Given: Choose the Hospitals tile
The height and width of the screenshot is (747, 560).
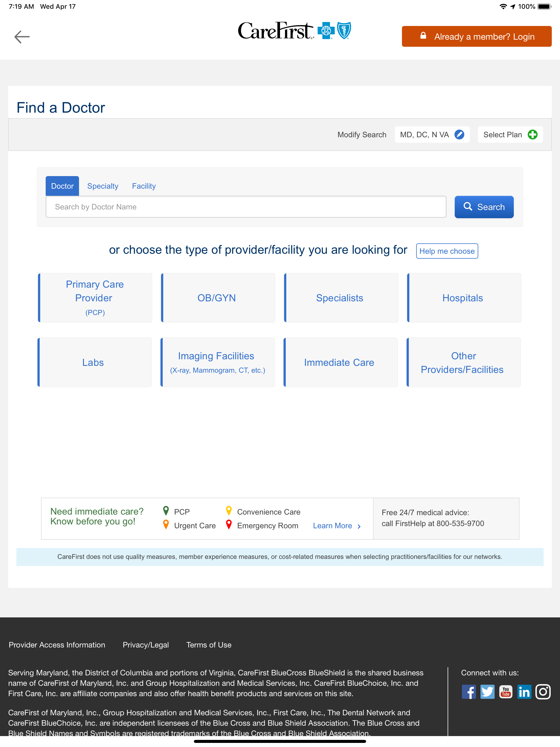Looking at the screenshot, I should coord(464,297).
